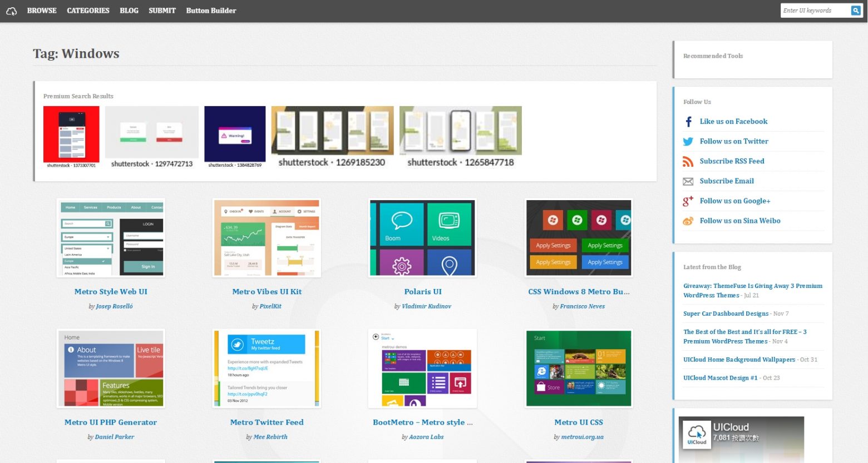This screenshot has height=463, width=868.
Task: Click the email envelope icon
Action: pos(688,182)
